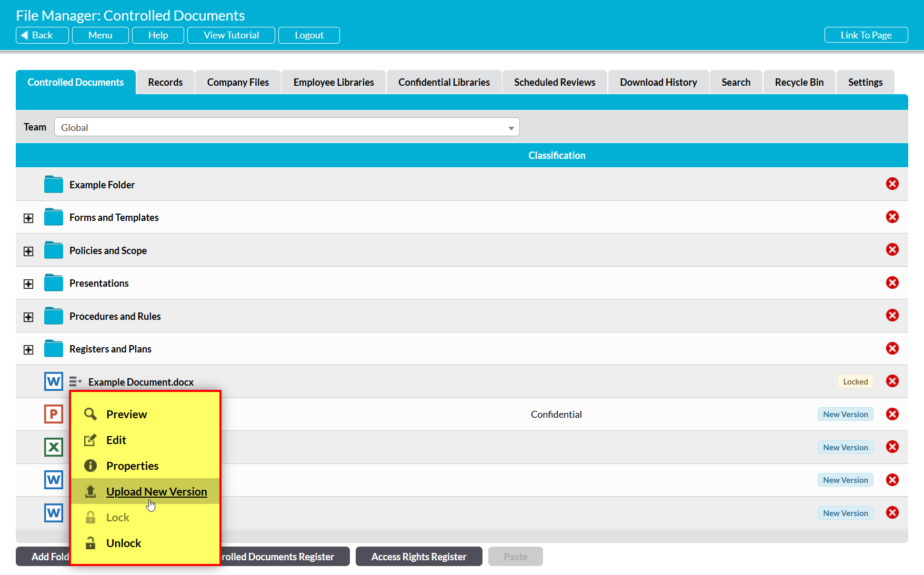Open the Recycle Bin tab
924x575 pixels.
(x=799, y=82)
